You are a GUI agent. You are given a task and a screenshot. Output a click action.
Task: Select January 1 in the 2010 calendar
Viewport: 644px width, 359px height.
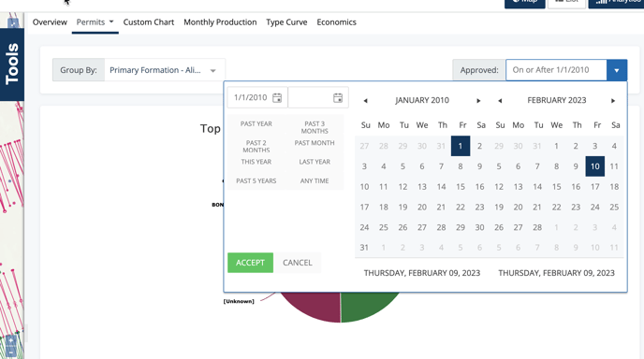click(x=461, y=146)
